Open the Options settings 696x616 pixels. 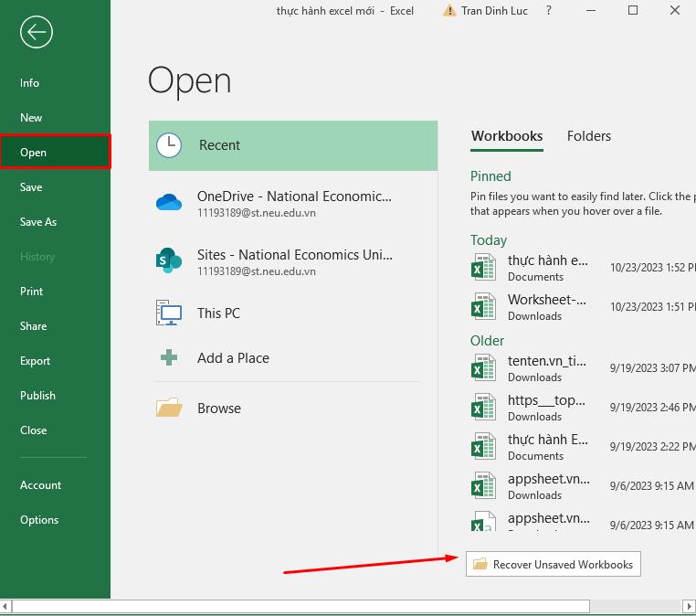tap(39, 520)
